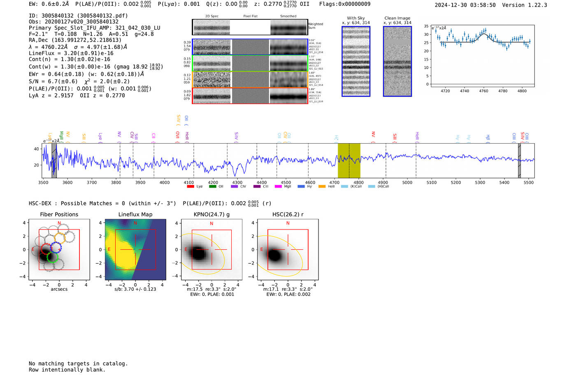The height and width of the screenshot is (392, 576).
Task: Click the Weighted Sum 2D spectrum row
Action: tap(250, 27)
